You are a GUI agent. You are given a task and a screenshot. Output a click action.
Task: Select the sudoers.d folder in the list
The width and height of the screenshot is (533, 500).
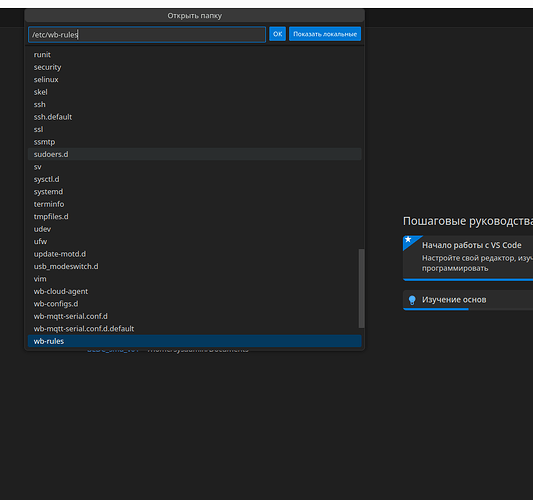194,154
